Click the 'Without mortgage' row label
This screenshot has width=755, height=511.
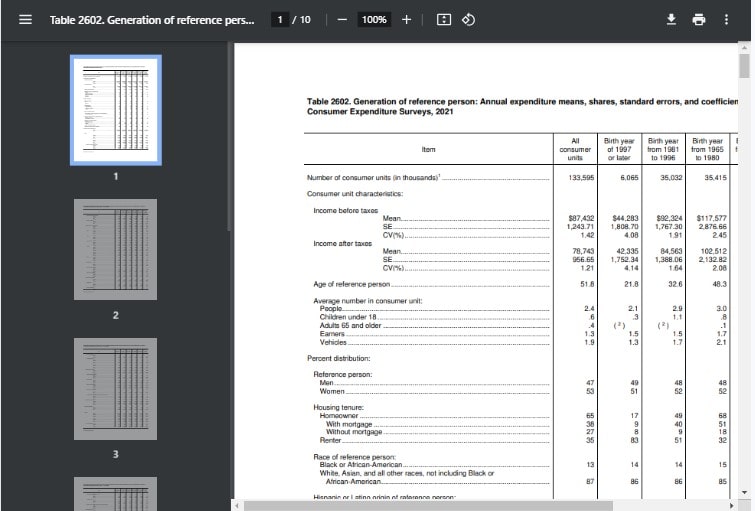click(x=354, y=432)
